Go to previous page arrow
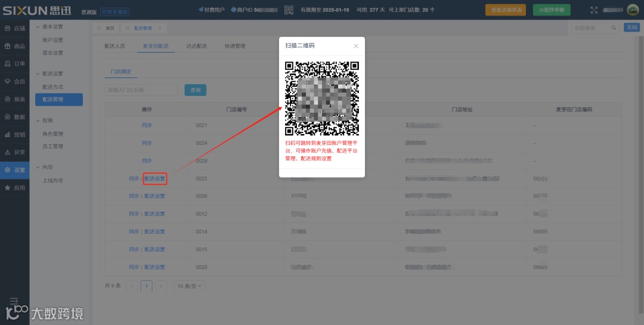The width and height of the screenshot is (644, 325). pyautogui.click(x=132, y=286)
